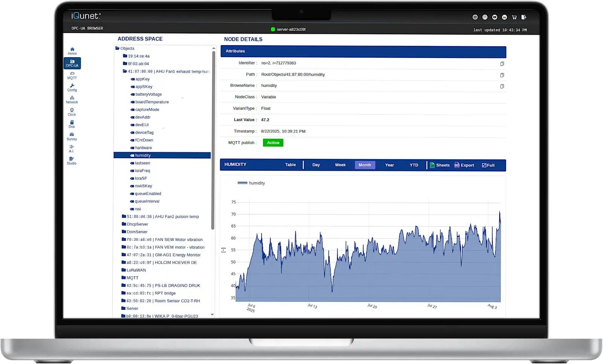Collapse the 41:87:80:00 AHU Fan1 folder
The image size is (603, 364).
(x=125, y=72)
